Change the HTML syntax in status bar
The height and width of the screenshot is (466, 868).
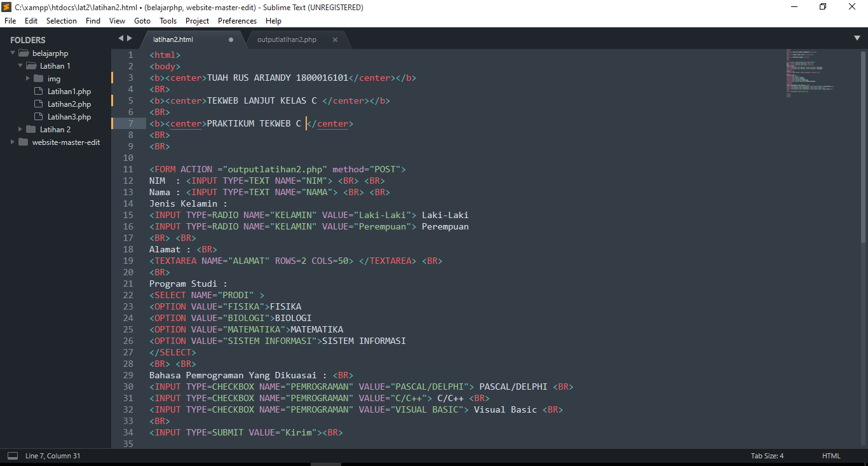tap(831, 456)
